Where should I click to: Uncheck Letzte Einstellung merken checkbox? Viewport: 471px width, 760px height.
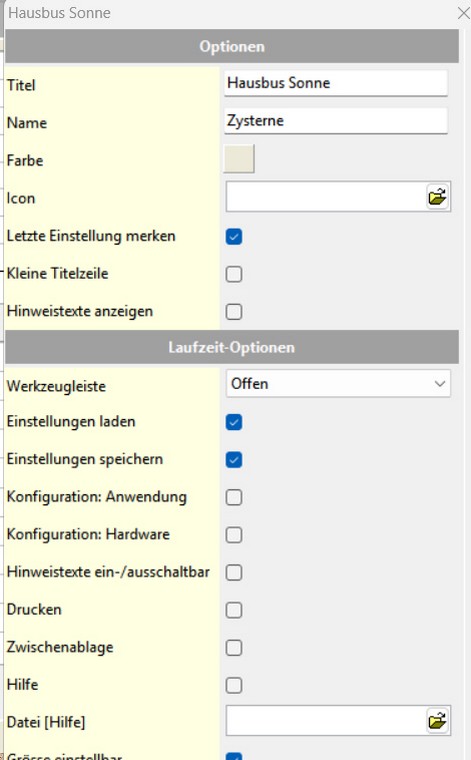[234, 237]
